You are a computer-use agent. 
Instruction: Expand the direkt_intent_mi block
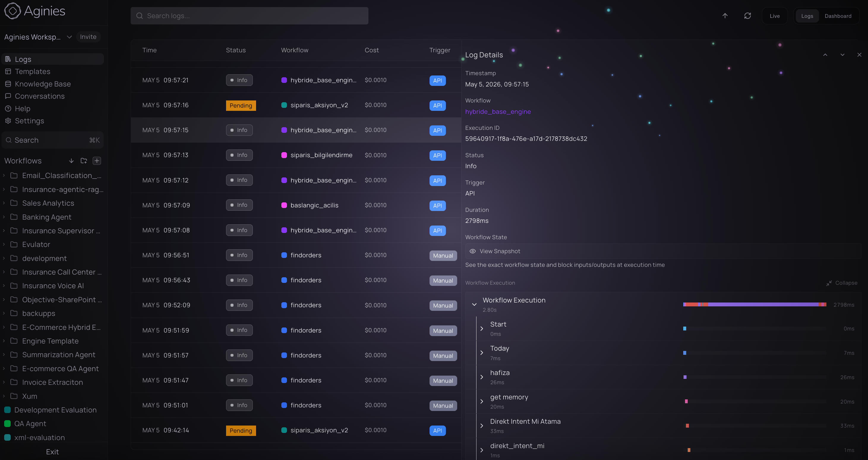coord(482,450)
